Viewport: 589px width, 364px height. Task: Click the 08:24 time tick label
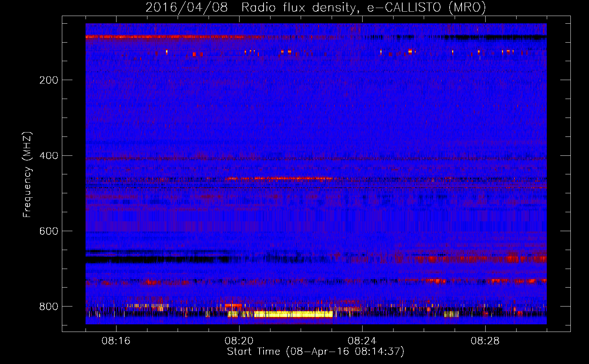coord(362,341)
